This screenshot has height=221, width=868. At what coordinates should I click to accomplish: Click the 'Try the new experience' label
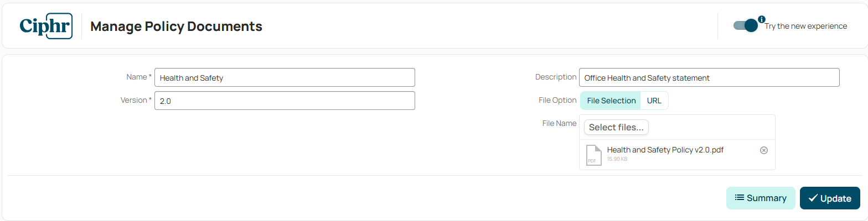point(805,26)
